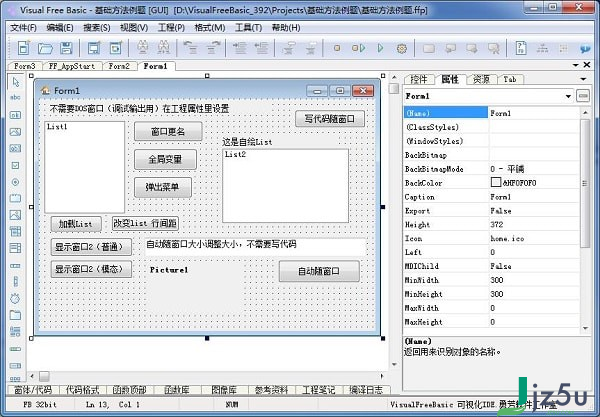The width and height of the screenshot is (600, 417).
Task: Select the frame control in toolbox
Action: coord(15,198)
